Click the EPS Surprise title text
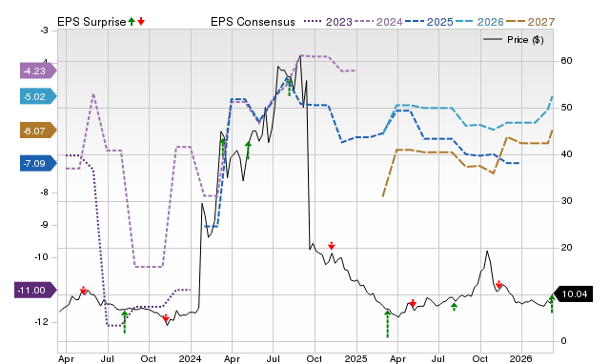Image resolution: width=610 pixels, height=364 pixels. coord(91,22)
